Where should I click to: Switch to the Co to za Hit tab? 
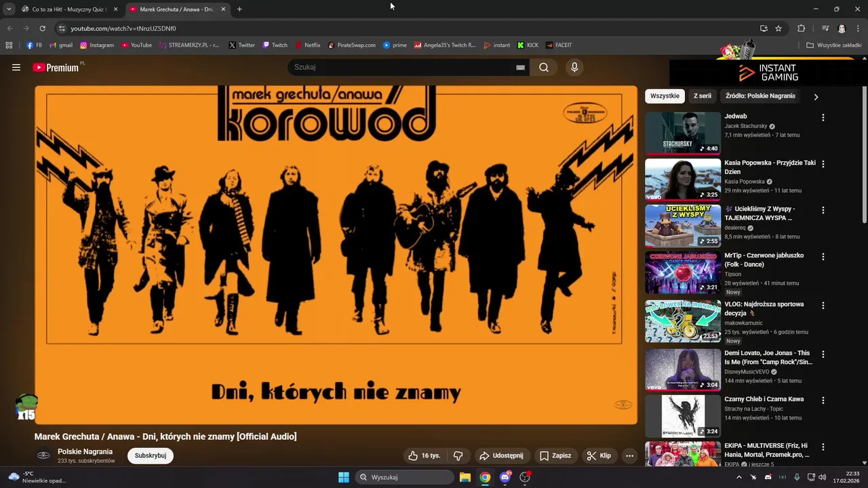(x=68, y=9)
